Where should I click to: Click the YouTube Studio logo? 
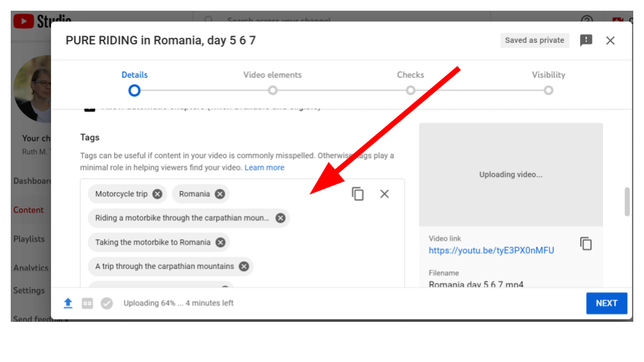pyautogui.click(x=42, y=20)
